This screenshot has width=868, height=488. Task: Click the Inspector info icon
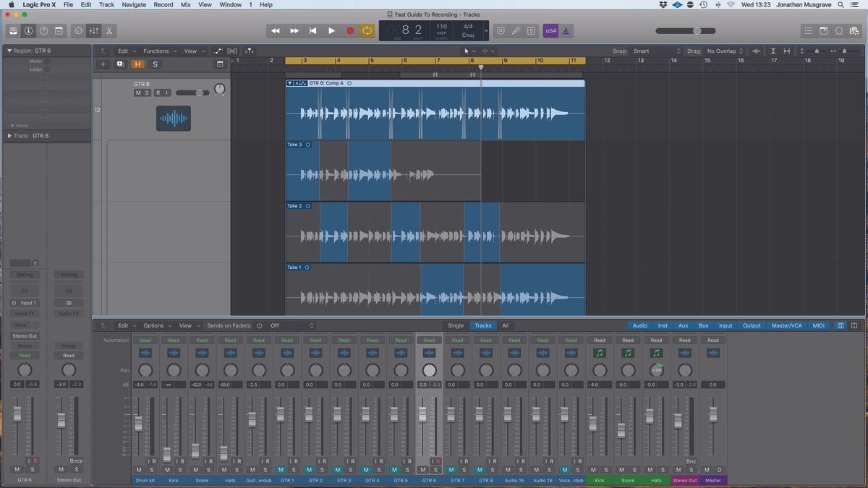point(28,30)
